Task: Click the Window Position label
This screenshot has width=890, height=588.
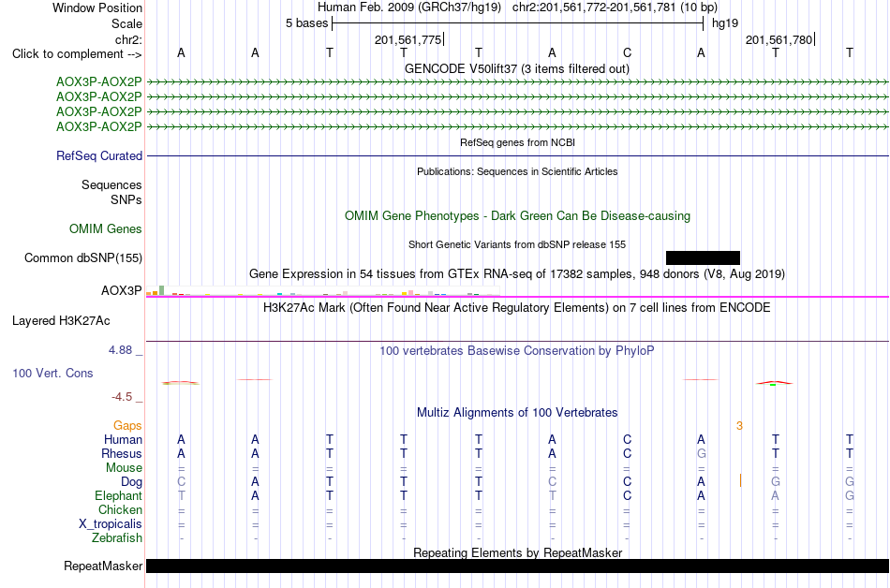Action: click(x=97, y=7)
